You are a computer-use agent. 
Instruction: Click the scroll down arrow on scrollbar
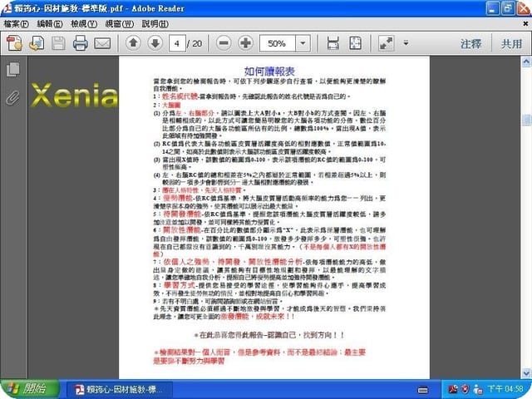[x=526, y=373]
